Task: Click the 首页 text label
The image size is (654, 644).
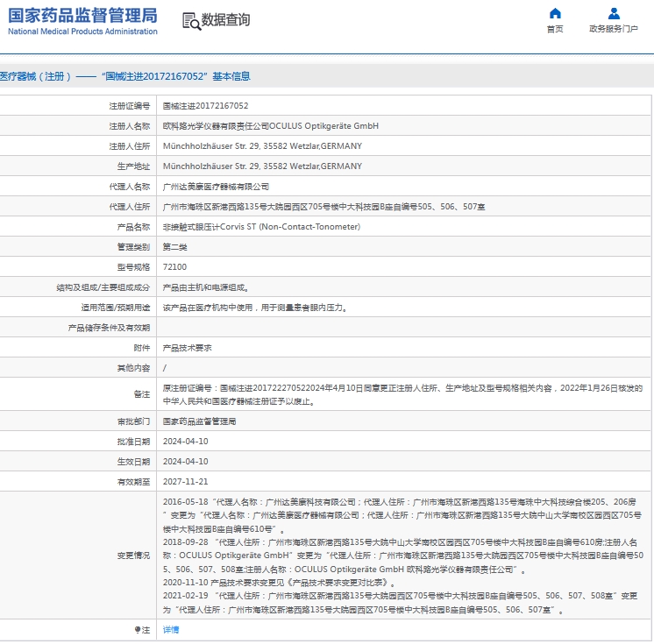Action: (x=555, y=29)
